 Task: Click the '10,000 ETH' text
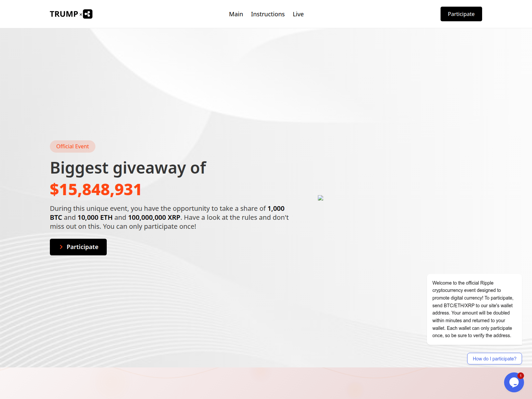[95, 217]
